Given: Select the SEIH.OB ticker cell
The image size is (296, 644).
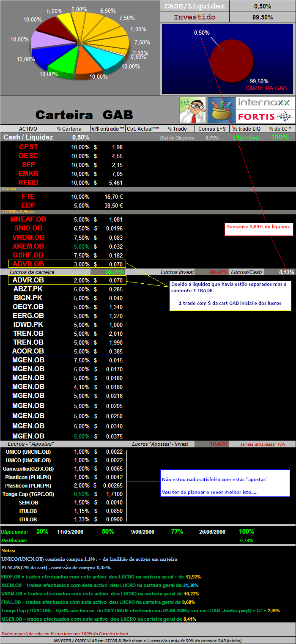Looking at the screenshot, I should pos(28,503).
